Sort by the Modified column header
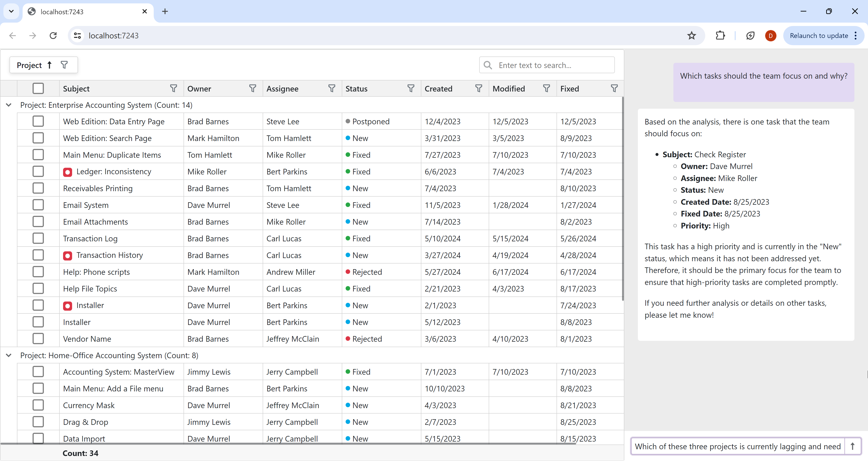This screenshot has width=868, height=461. [x=508, y=89]
